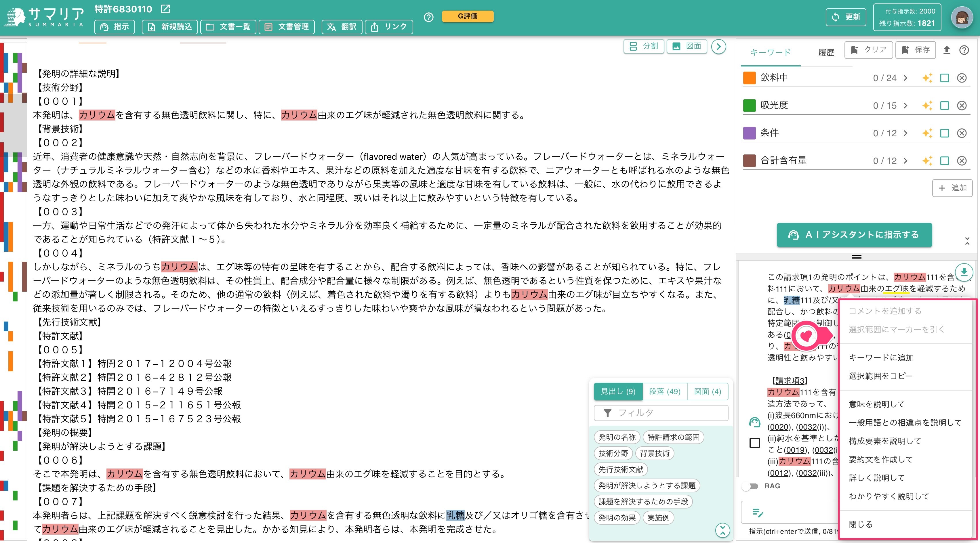Collapse the keyword panel double chevron

[967, 241]
